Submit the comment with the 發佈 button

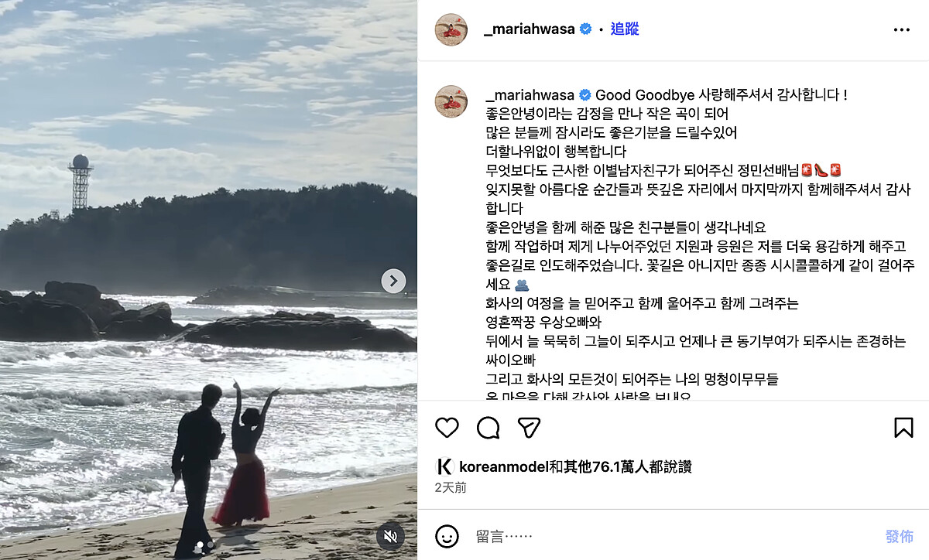pyautogui.click(x=900, y=536)
